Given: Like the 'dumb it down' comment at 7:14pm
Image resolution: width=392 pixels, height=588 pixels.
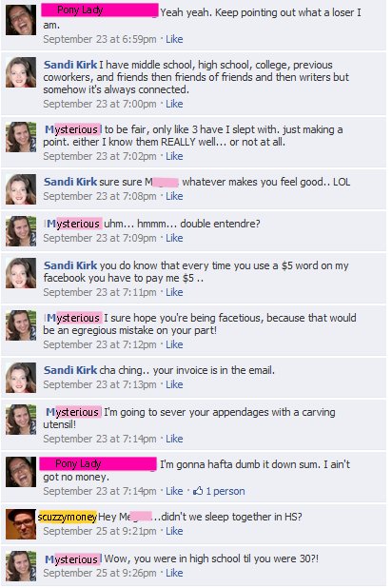Looking at the screenshot, I should pos(174,491).
